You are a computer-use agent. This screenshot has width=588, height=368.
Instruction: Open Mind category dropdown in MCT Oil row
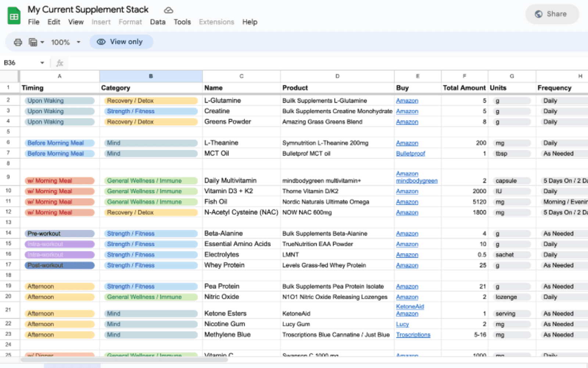coord(151,154)
